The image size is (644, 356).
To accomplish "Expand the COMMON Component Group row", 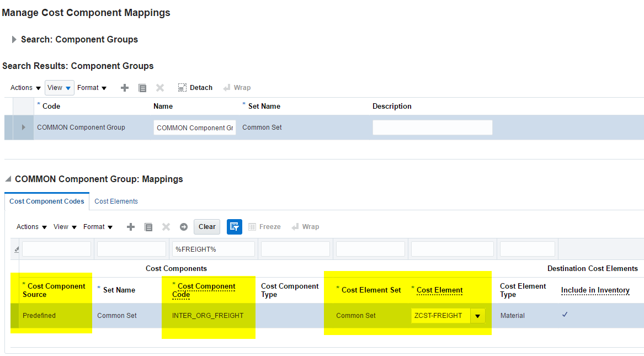I will (23, 127).
